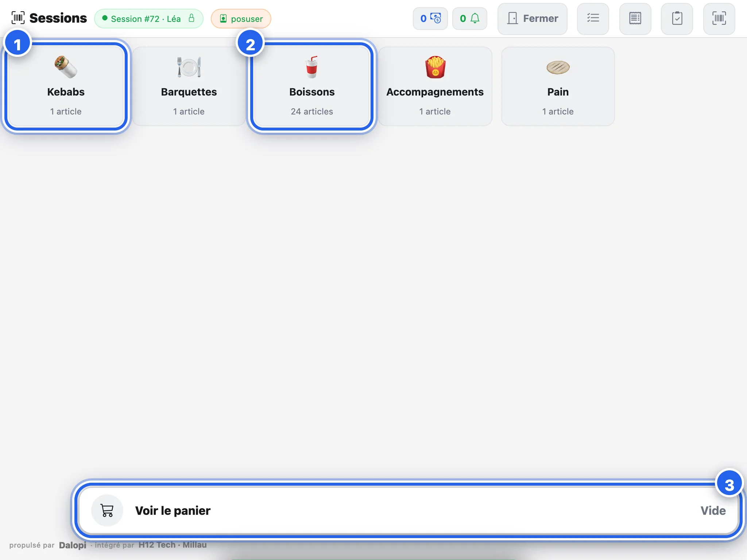This screenshot has width=747, height=560.
Task: Click the lock icon in the session badge
Action: click(x=191, y=18)
